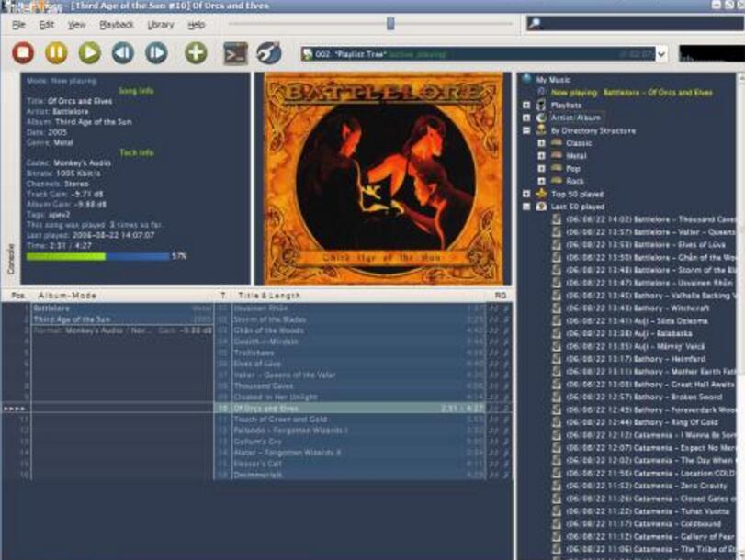Click the Classic folder icon
Viewport: 745px width, 560px height.
(x=557, y=142)
